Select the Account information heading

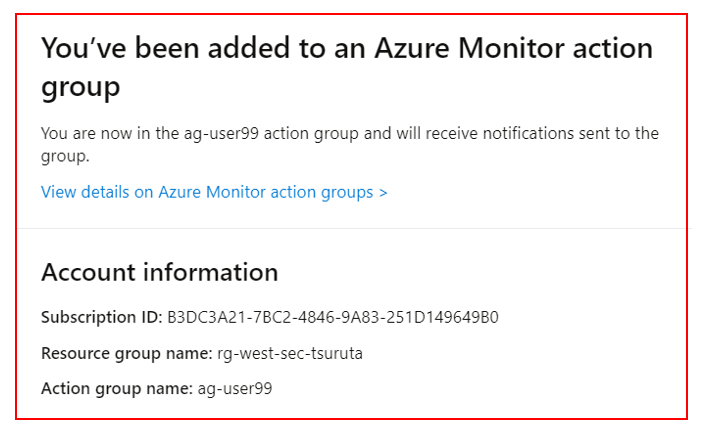[159, 272]
